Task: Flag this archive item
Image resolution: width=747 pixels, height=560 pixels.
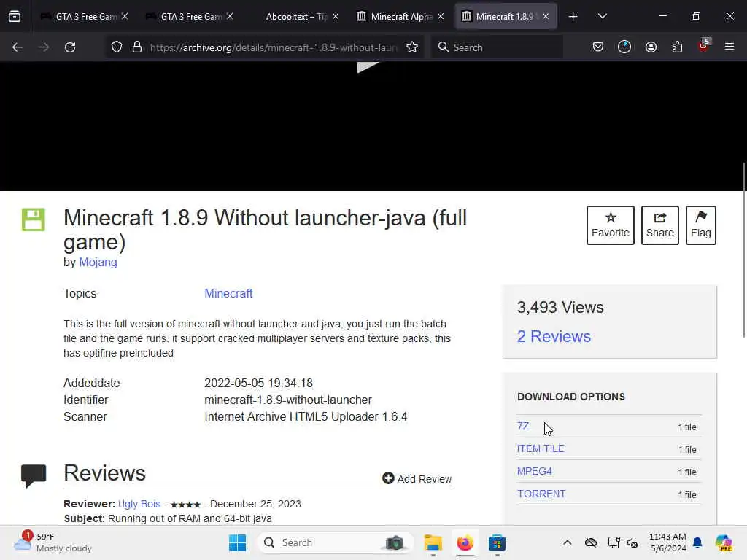Action: click(701, 225)
